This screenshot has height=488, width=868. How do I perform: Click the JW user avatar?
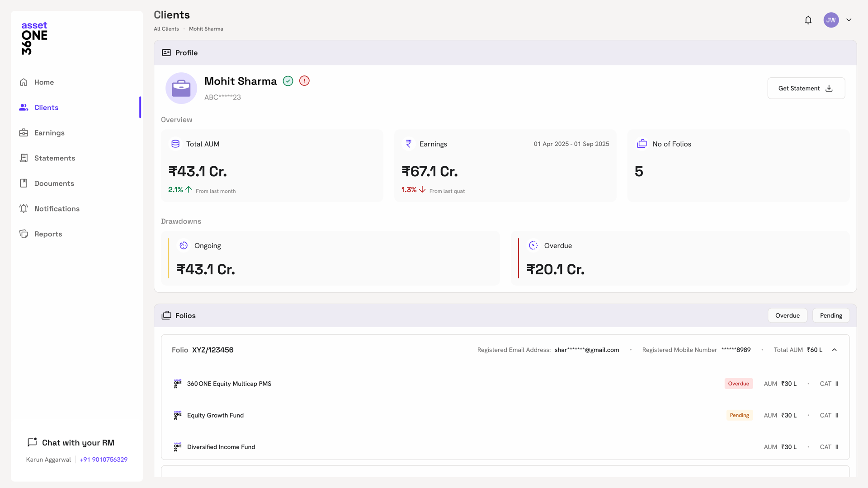click(831, 20)
